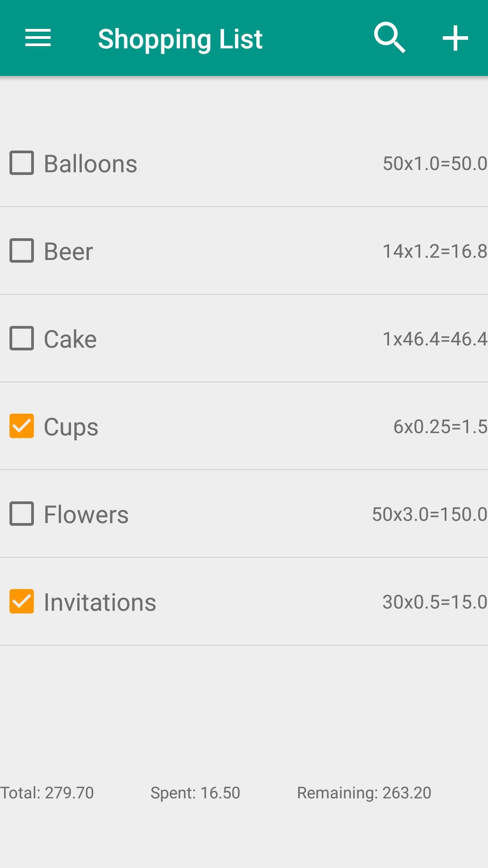Mark Cake as purchased

pyautogui.click(x=22, y=338)
